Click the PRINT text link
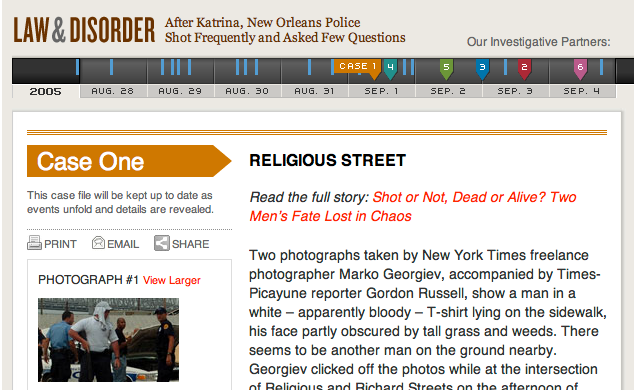Viewport: 634px width, 390px height. point(60,244)
